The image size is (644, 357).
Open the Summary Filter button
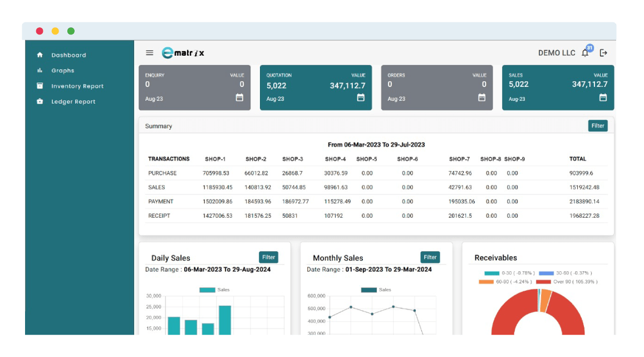point(598,126)
